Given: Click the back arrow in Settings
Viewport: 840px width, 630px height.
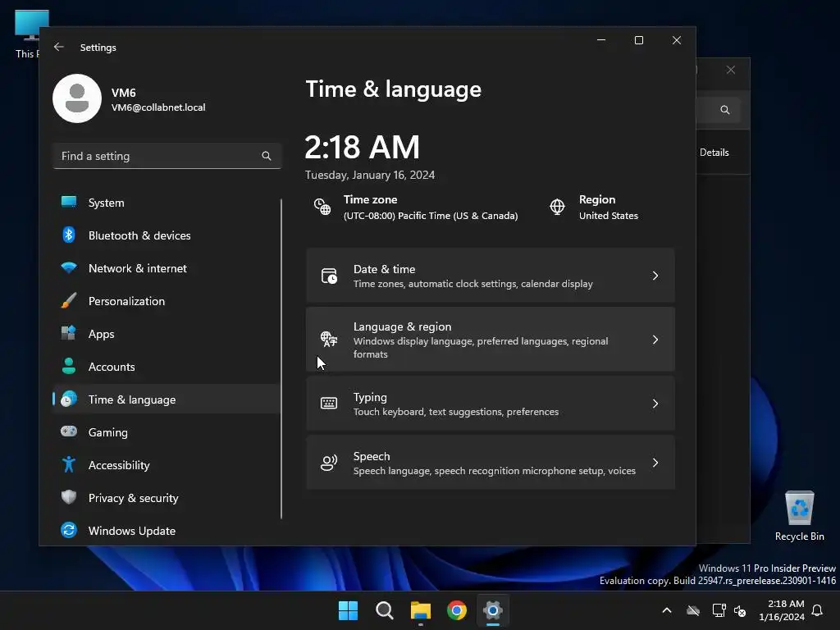Looking at the screenshot, I should click(59, 47).
